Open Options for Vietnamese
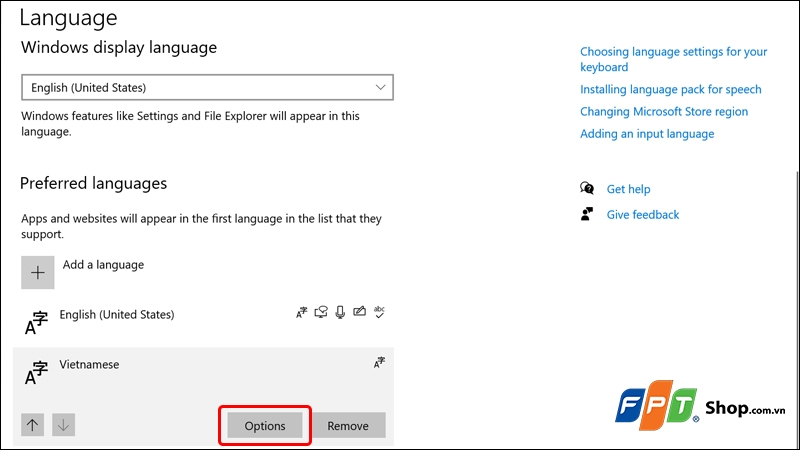 click(265, 425)
